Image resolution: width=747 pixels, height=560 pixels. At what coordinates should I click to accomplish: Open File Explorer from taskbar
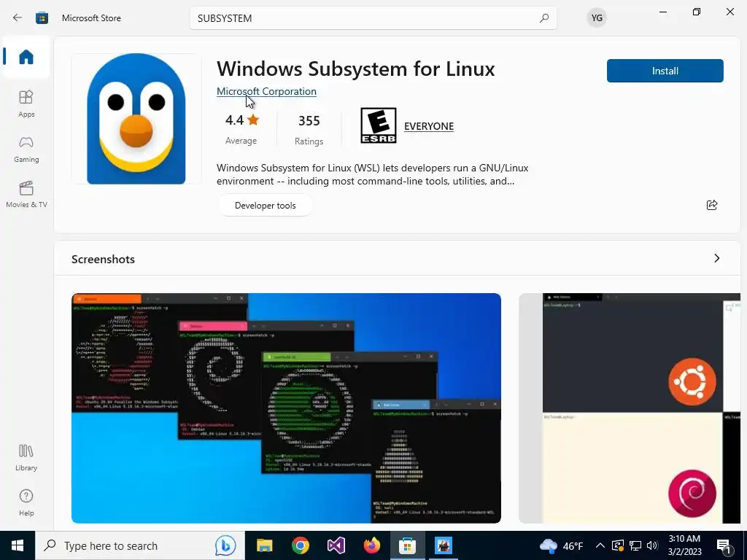point(264,545)
